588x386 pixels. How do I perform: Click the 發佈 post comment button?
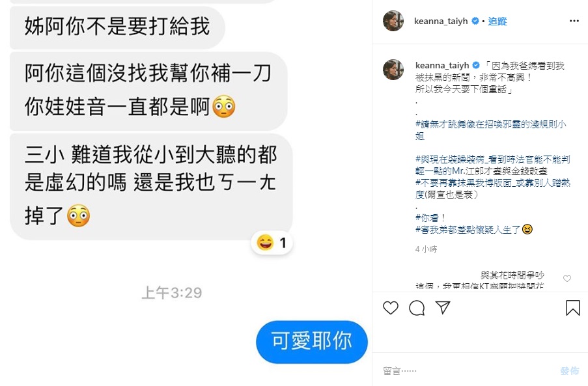pyautogui.click(x=569, y=371)
